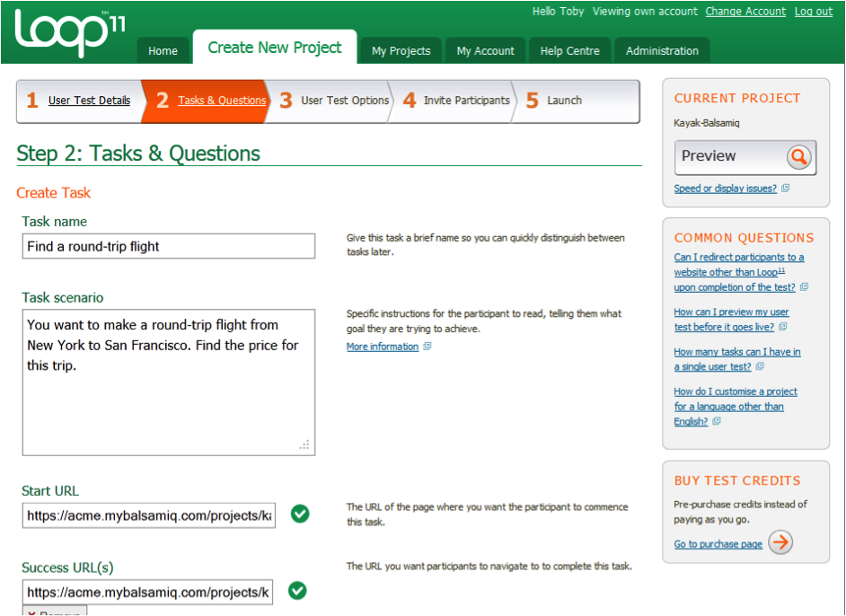The image size is (846, 616).
Task: Switch to the Help Centre tab
Action: (x=569, y=50)
